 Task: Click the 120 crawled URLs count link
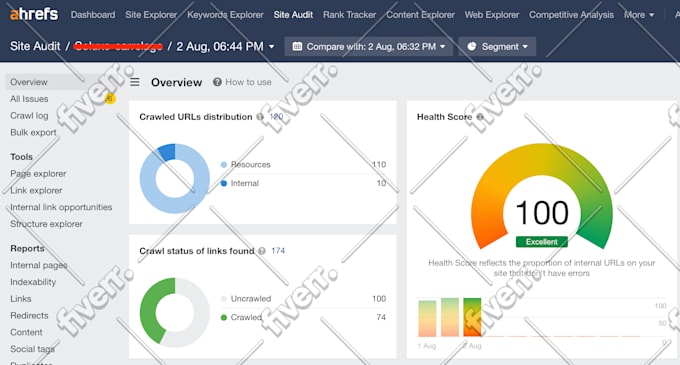[x=276, y=117]
